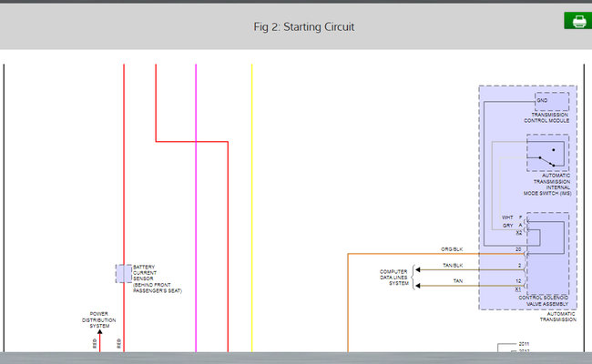Click pin number 12
The image size is (592, 364).
click(x=518, y=281)
